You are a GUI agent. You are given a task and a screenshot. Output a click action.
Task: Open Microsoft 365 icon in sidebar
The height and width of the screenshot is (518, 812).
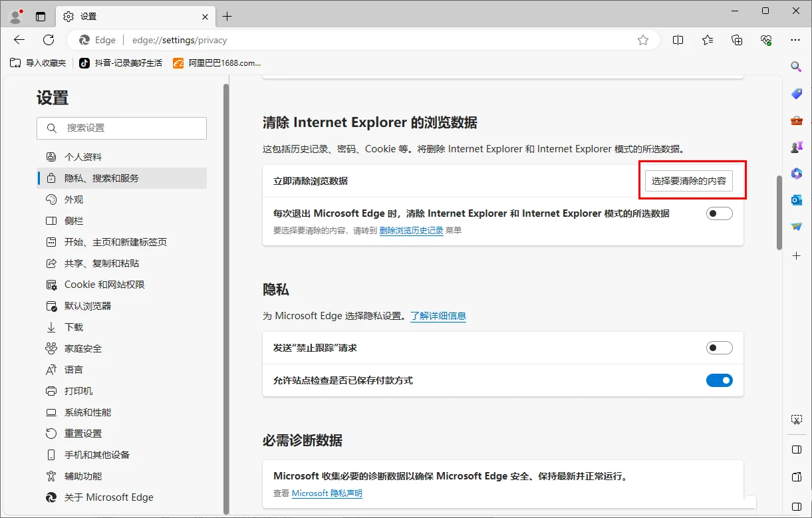(796, 174)
